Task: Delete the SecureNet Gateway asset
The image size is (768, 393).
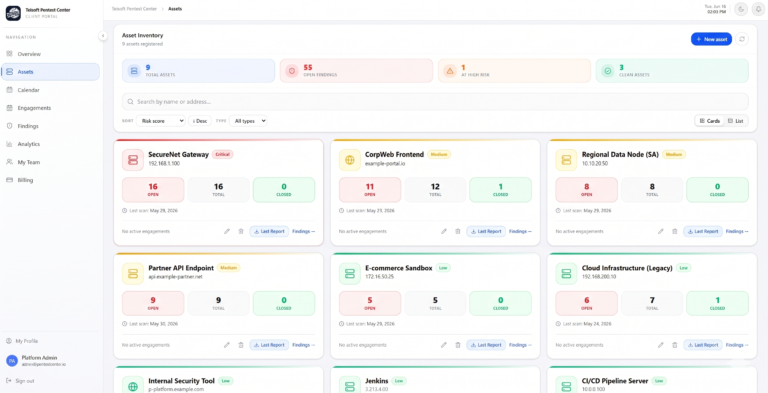Action: point(240,231)
